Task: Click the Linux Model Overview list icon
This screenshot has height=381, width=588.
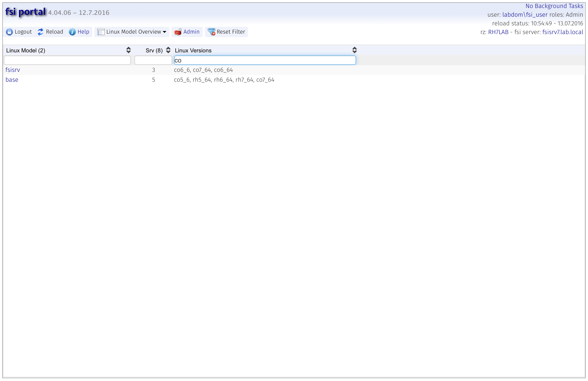Action: [101, 32]
